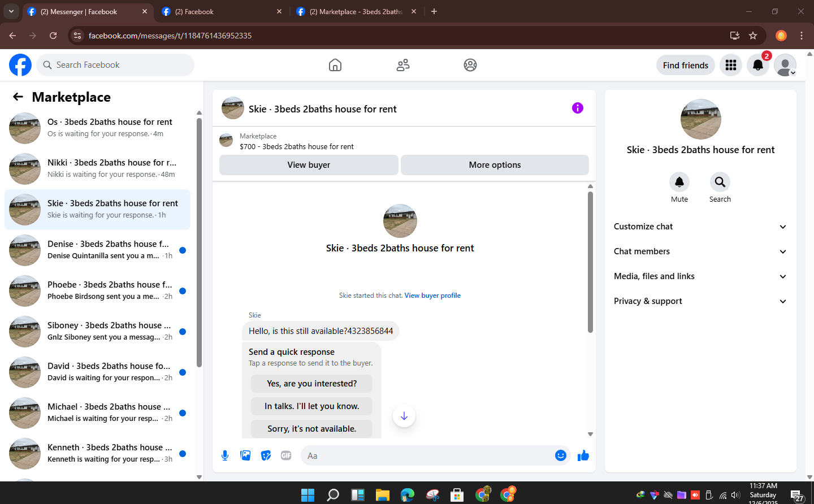The width and height of the screenshot is (814, 504).
Task: Open Kenneth conversation in the list
Action: (97, 453)
